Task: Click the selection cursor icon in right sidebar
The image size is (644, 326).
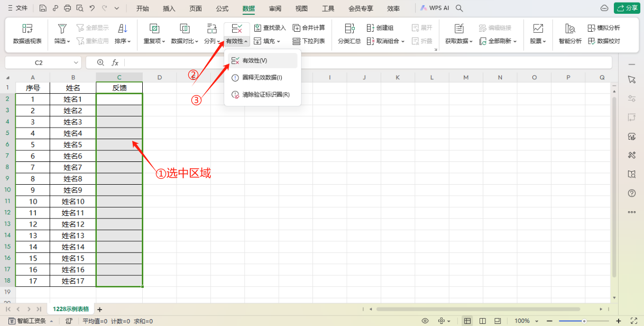Action: pos(631,79)
